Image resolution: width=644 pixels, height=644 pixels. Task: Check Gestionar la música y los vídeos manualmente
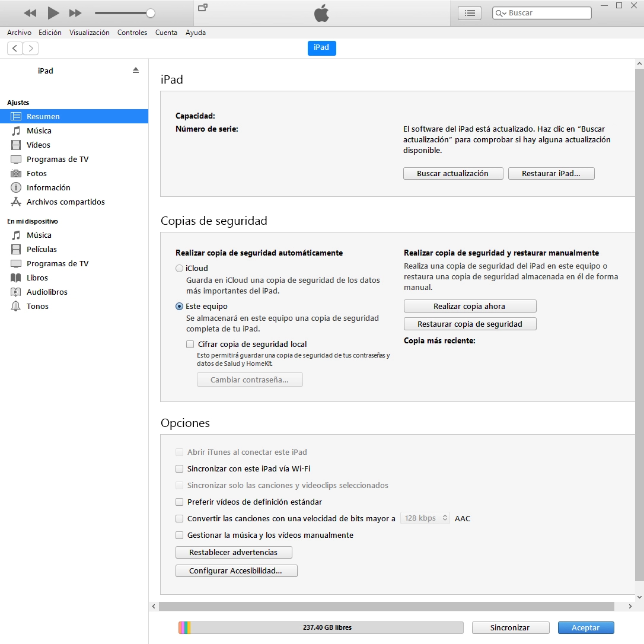click(180, 535)
